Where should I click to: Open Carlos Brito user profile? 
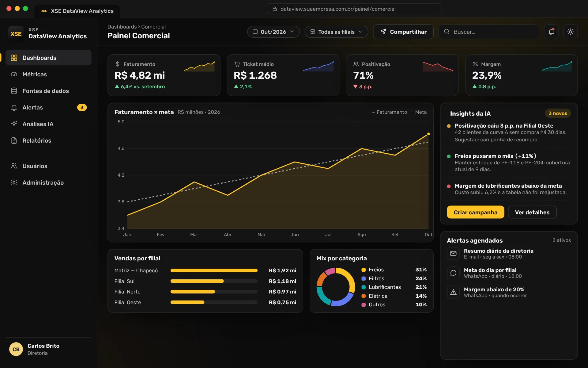click(48, 349)
